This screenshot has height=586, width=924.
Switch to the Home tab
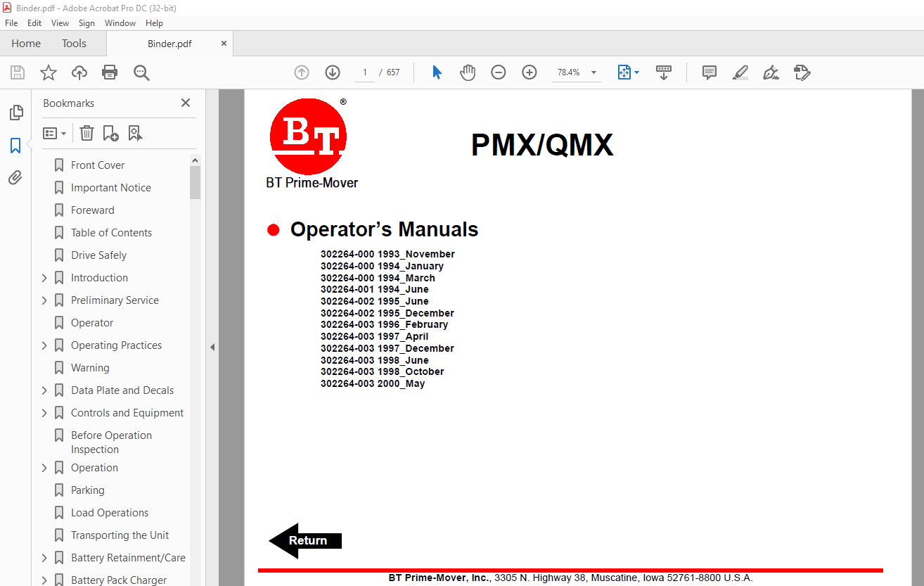coord(26,44)
